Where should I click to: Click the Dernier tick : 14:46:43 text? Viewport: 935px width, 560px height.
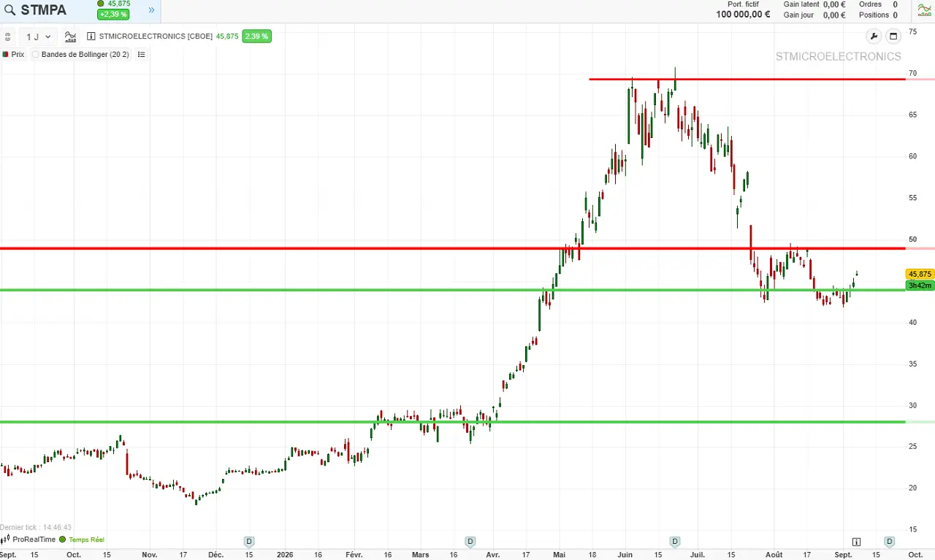36,527
